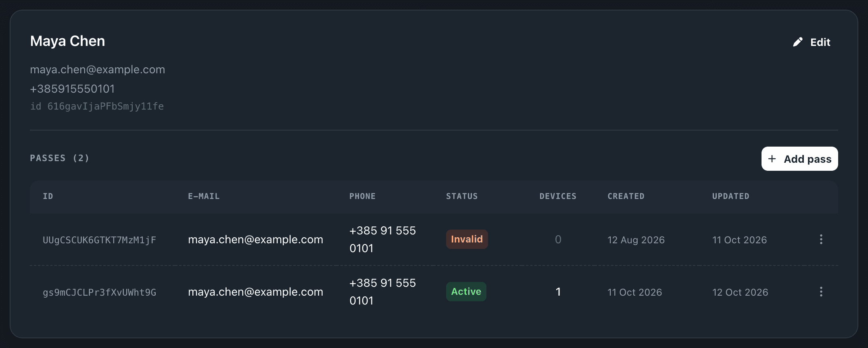868x348 pixels.
Task: Click the STATUS column header
Action: (x=462, y=196)
